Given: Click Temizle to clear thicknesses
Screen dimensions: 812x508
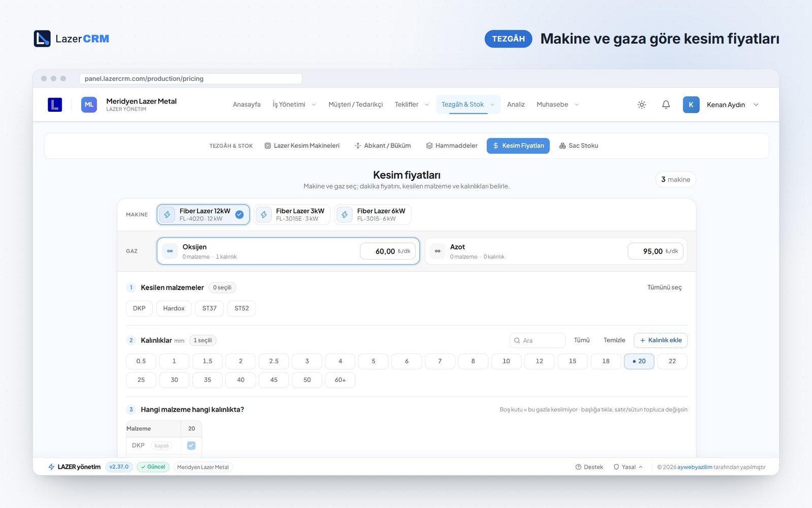Looking at the screenshot, I should click(x=614, y=340).
